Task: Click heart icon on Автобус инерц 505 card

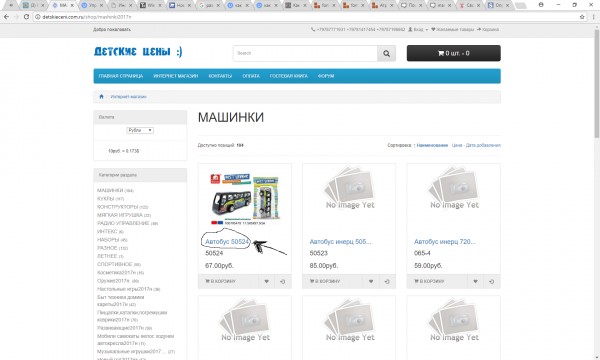Action: (371, 282)
